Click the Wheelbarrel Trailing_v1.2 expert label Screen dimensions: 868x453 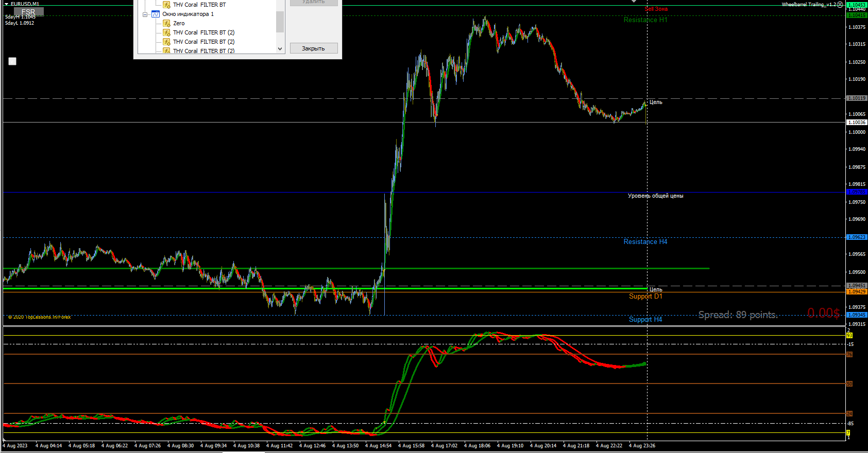tap(809, 4)
